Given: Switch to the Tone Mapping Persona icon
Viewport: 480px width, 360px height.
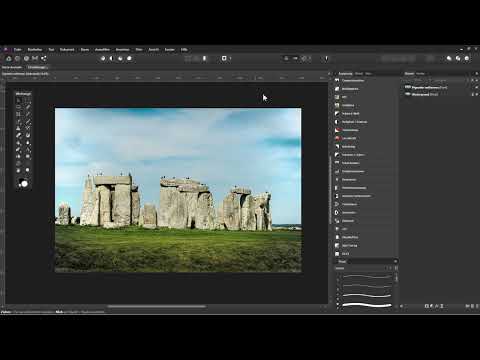Looking at the screenshot, I should (x=35, y=58).
